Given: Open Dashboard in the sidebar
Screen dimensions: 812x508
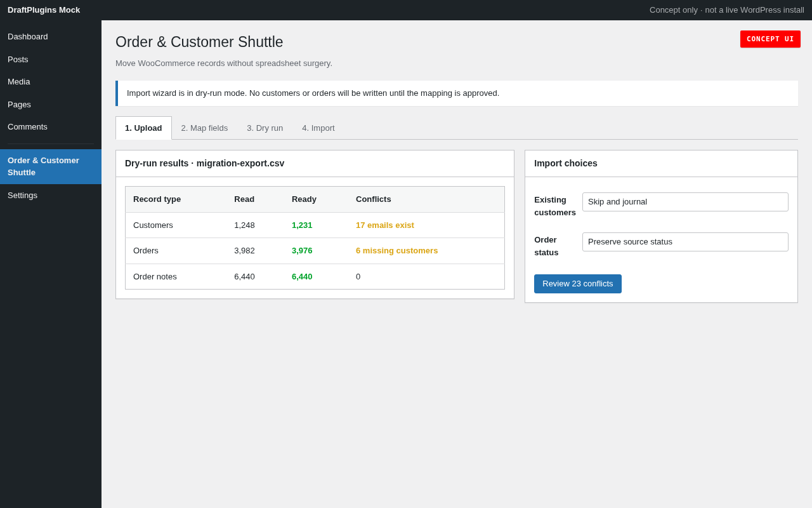Looking at the screenshot, I should (51, 37).
